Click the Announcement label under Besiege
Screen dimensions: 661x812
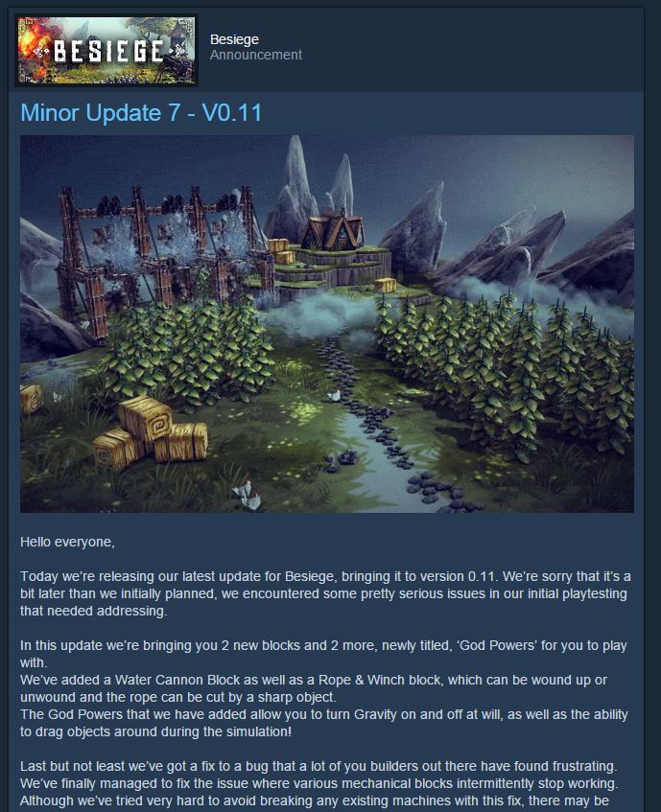pyautogui.click(x=256, y=55)
